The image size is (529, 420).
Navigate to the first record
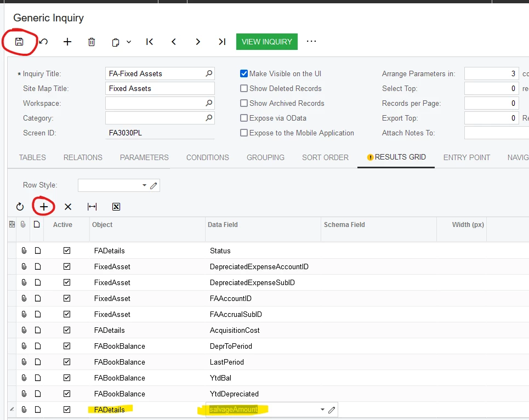[149, 42]
